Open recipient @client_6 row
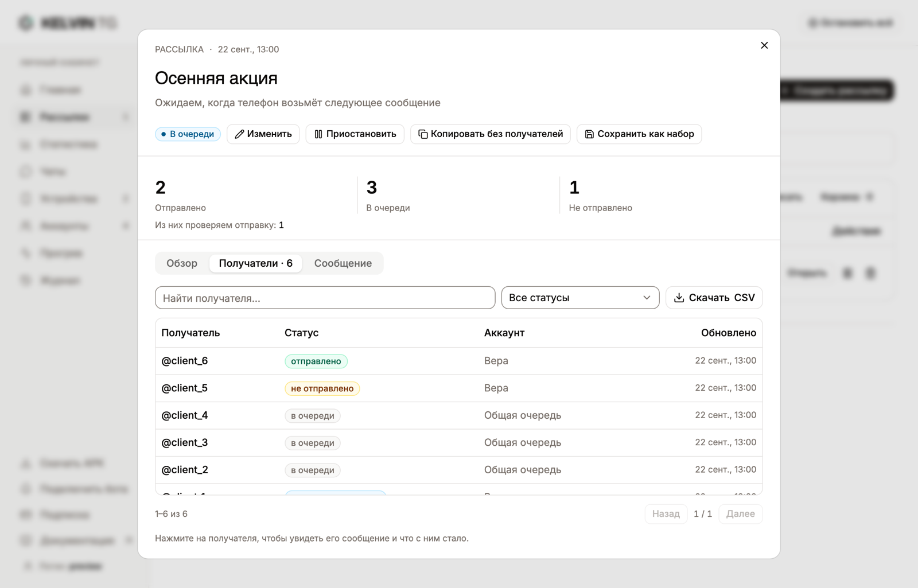Viewport: 918px width, 588px height. pyautogui.click(x=458, y=361)
